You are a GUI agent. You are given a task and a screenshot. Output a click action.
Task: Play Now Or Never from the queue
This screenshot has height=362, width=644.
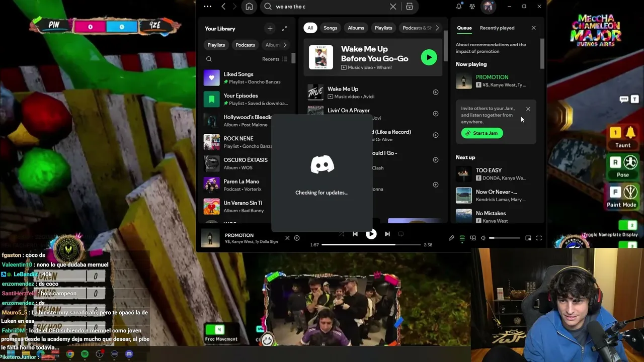click(495, 195)
